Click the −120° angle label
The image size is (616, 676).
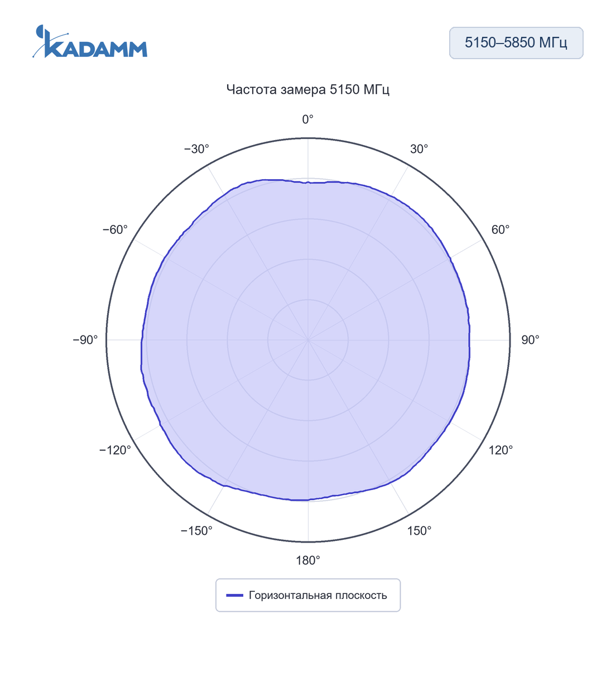click(x=115, y=450)
